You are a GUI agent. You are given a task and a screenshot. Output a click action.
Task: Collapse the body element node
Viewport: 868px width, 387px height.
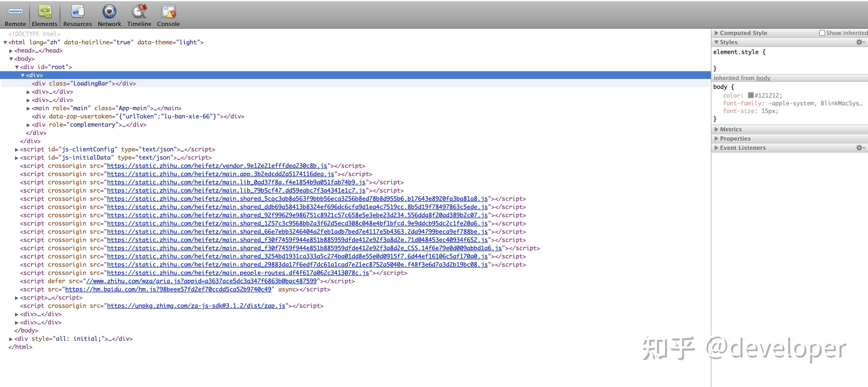(11, 59)
